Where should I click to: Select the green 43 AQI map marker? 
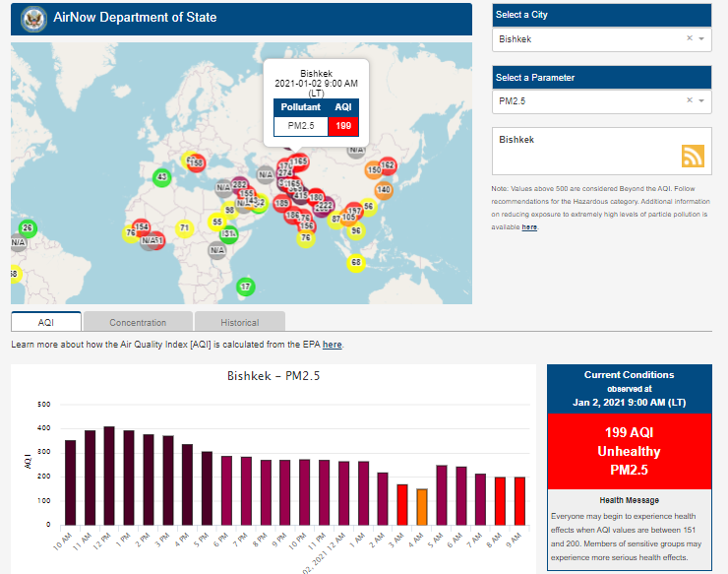click(162, 177)
